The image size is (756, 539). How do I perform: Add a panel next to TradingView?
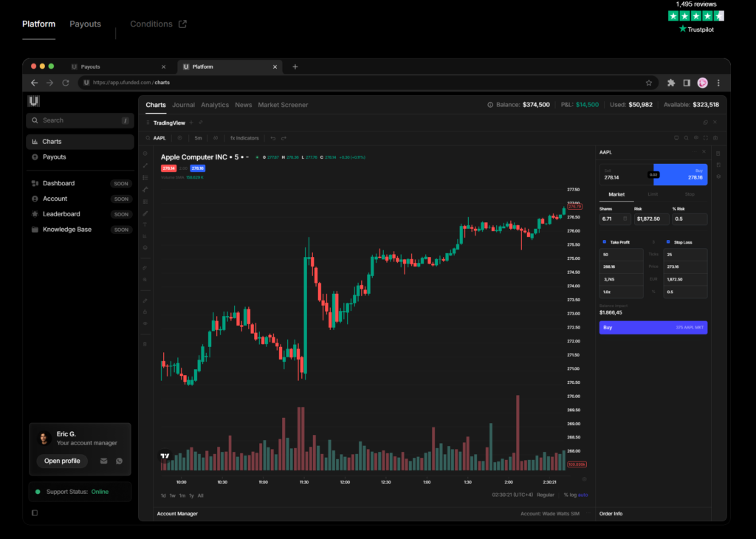[x=191, y=123]
